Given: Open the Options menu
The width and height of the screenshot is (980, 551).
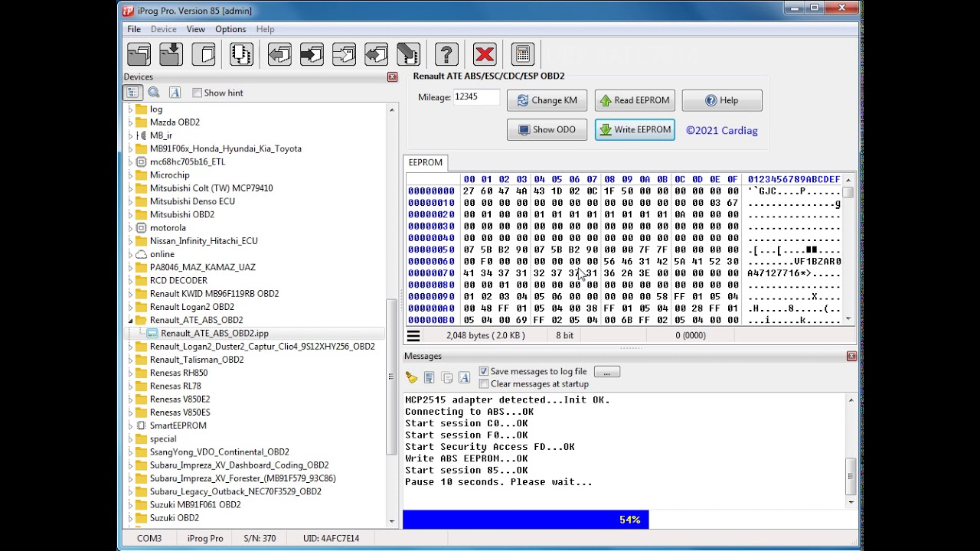Looking at the screenshot, I should pyautogui.click(x=230, y=29).
